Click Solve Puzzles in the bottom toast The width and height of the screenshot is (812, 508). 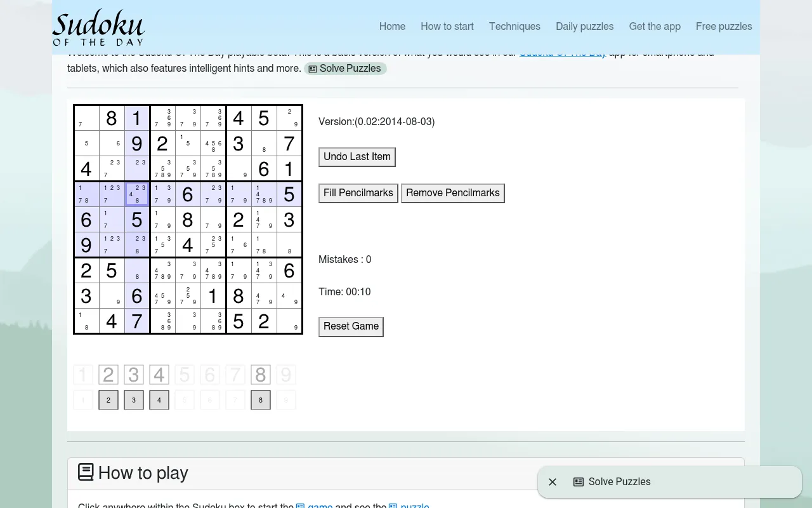click(612, 482)
